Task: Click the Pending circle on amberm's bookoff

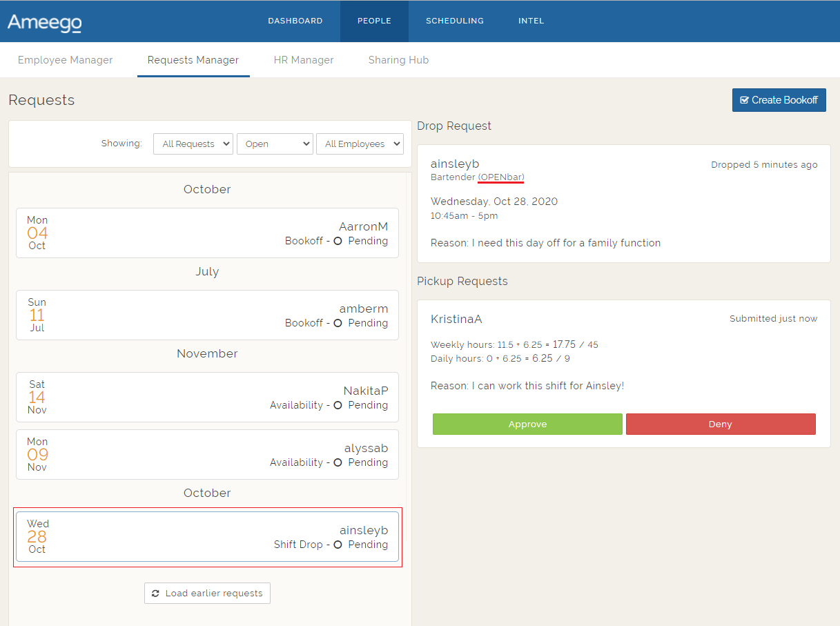Action: pos(338,323)
